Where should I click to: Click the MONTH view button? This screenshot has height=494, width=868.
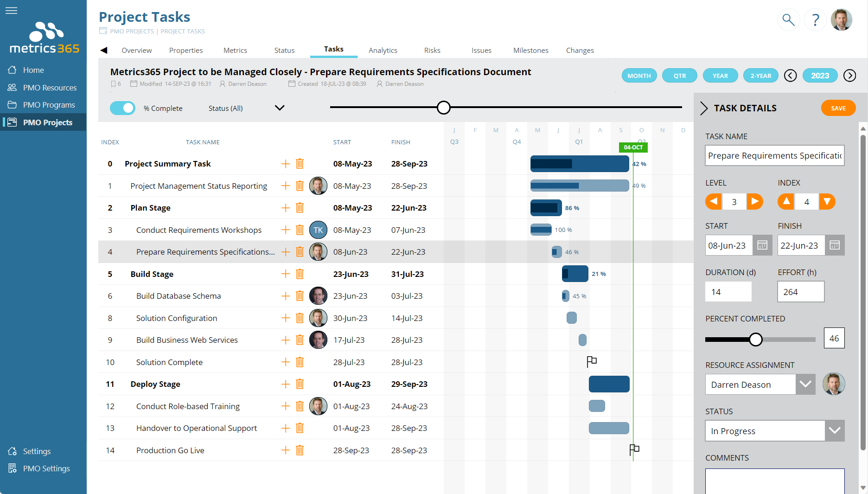639,76
